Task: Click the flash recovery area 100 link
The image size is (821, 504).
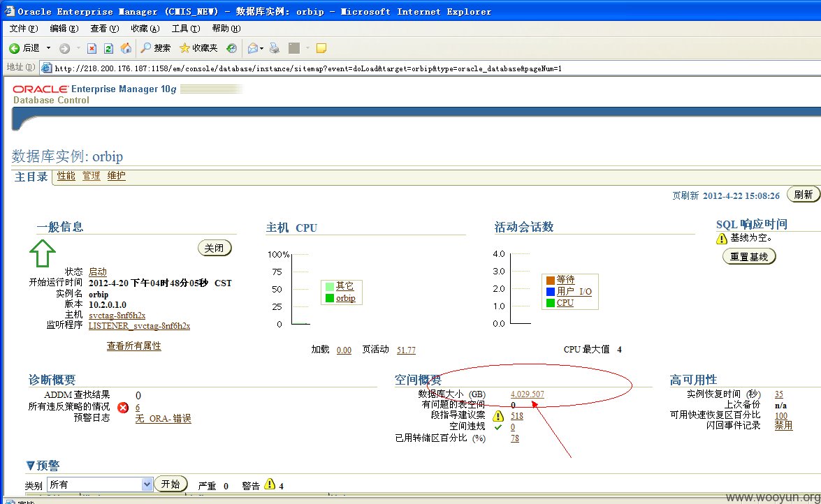Action: click(781, 415)
